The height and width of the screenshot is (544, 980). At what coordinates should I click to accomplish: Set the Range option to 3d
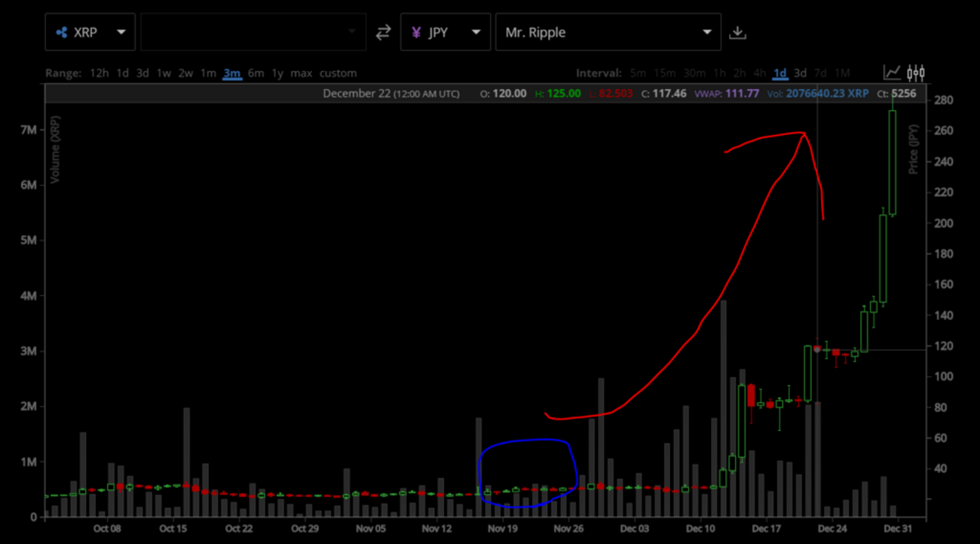tap(142, 73)
